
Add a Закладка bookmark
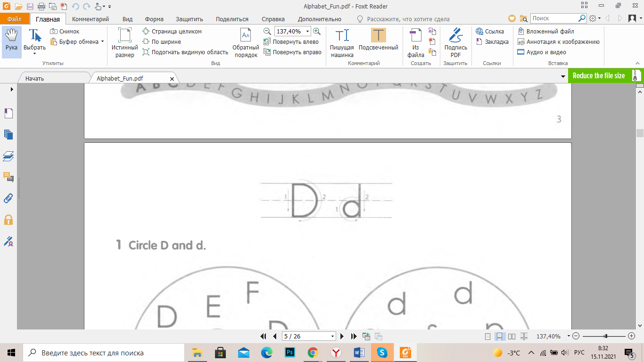click(492, 41)
